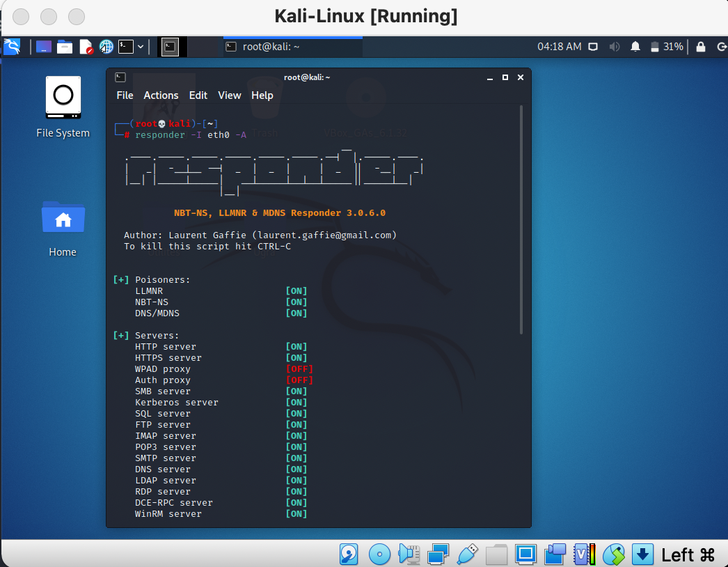The width and height of the screenshot is (728, 567).
Task: Click the Kerberos server line
Action: [221, 403]
